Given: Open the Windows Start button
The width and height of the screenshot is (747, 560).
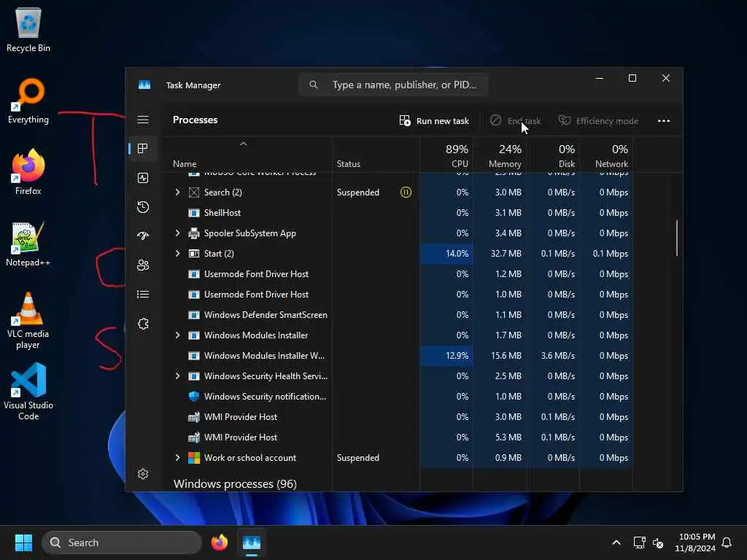Looking at the screenshot, I should click(x=23, y=542).
